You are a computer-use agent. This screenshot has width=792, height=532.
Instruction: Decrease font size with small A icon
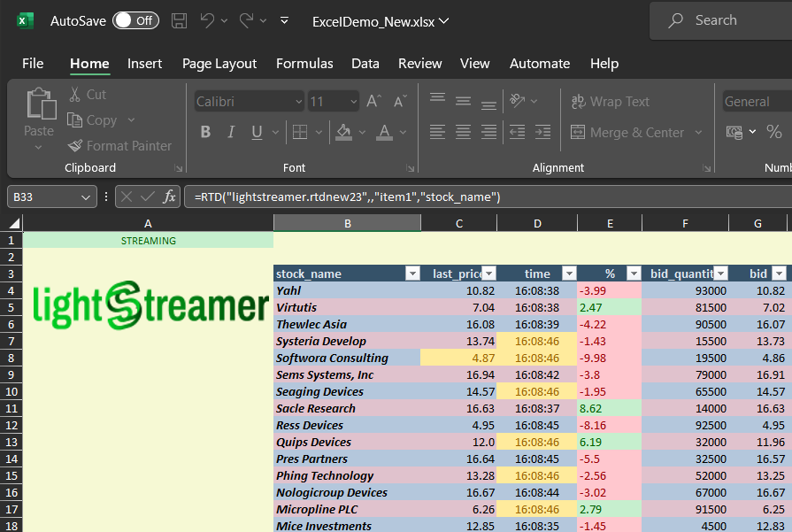(399, 101)
